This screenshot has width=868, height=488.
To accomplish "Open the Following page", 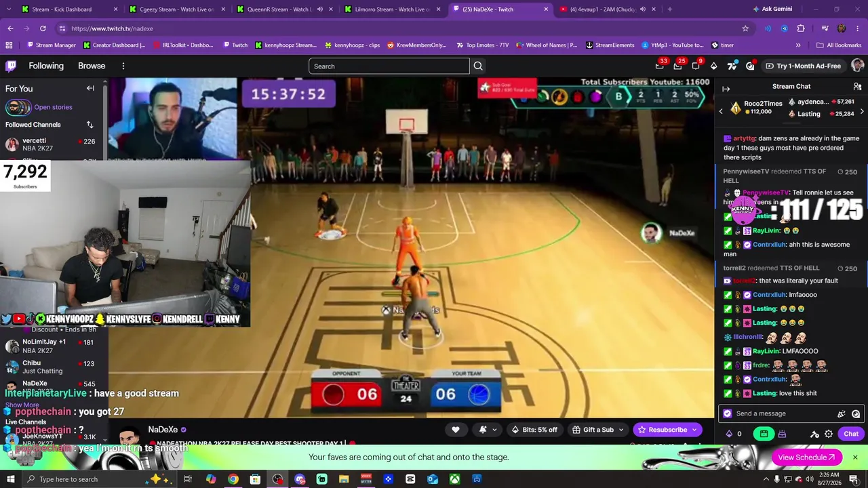I will [x=46, y=66].
